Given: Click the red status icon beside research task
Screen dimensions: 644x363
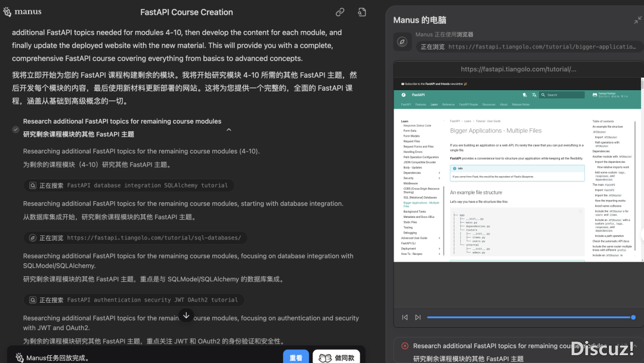Looking at the screenshot, I should tap(405, 346).
